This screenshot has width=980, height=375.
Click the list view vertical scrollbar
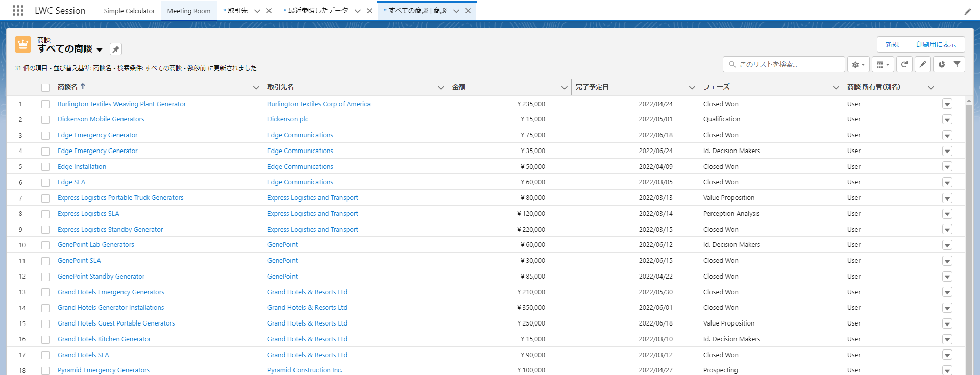[969, 239]
